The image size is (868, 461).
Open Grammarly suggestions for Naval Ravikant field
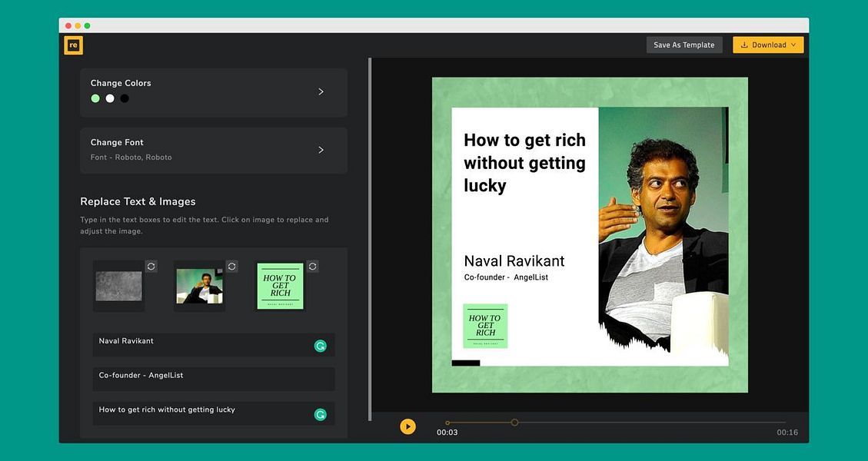pos(321,345)
